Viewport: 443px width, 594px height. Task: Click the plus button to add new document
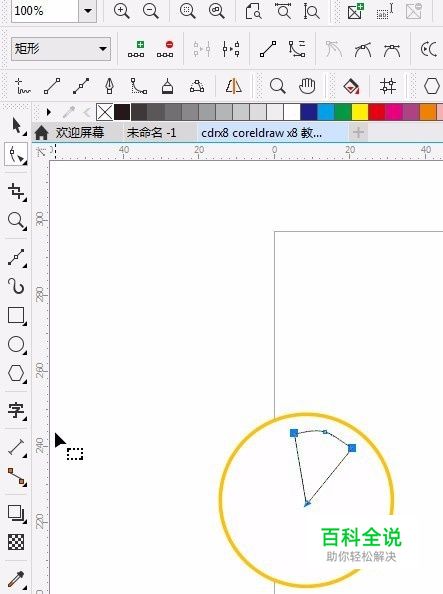pyautogui.click(x=358, y=133)
